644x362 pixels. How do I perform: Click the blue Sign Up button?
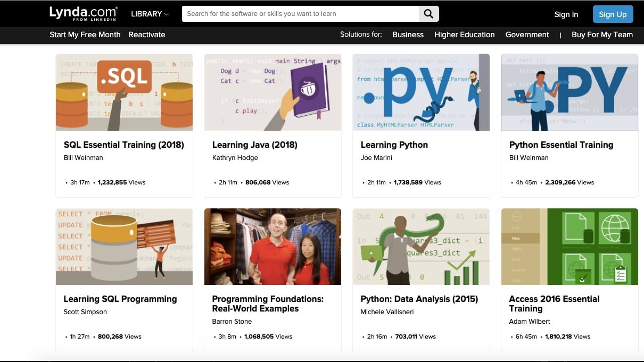(x=613, y=14)
